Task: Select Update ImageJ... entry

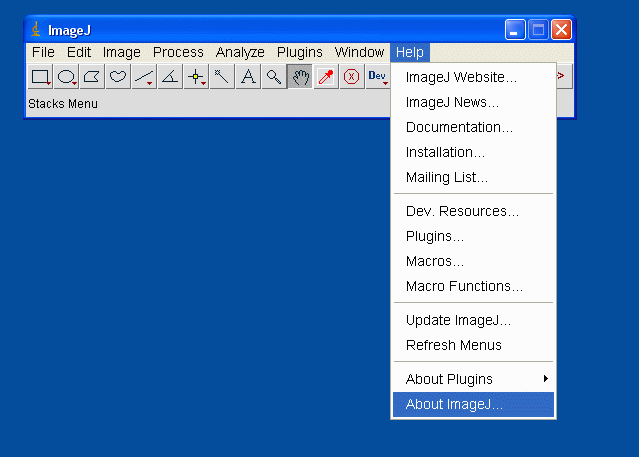Action: click(473, 320)
